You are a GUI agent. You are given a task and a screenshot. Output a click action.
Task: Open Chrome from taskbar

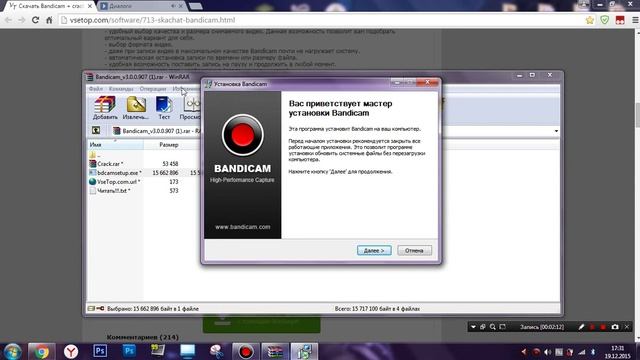(x=41, y=351)
